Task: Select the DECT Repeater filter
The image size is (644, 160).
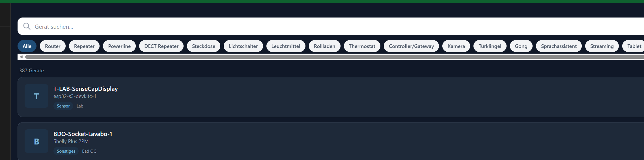Action: coord(161,46)
